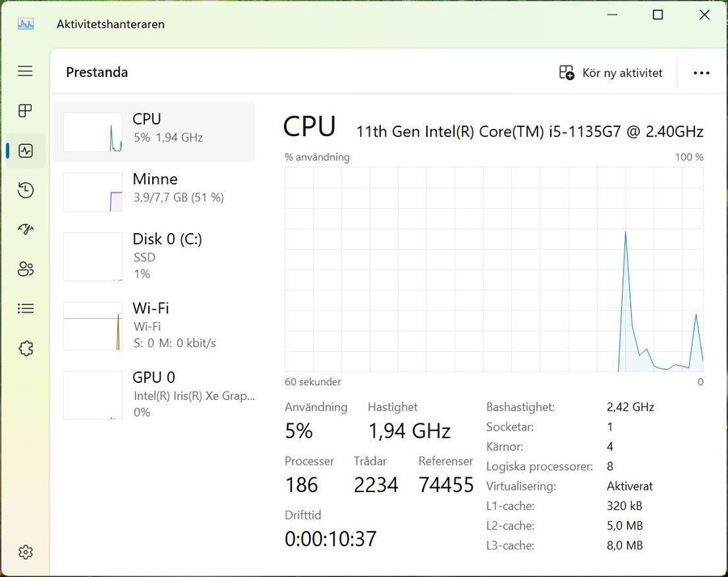Open the three-dot more options menu
The width and height of the screenshot is (728, 577).
click(701, 73)
